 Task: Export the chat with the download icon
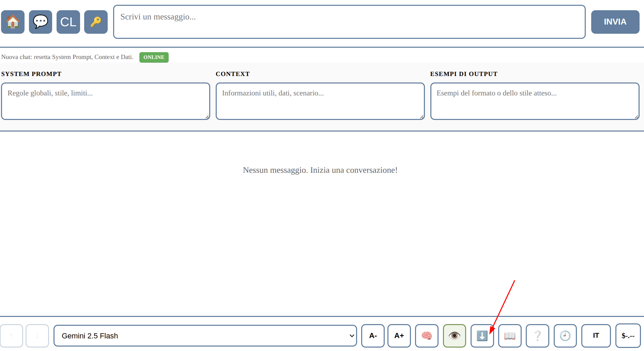tap(482, 336)
